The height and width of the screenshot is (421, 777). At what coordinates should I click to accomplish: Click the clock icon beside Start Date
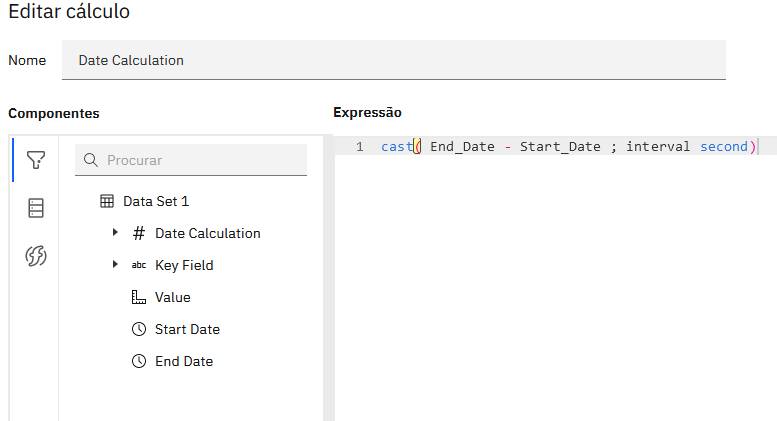(138, 329)
